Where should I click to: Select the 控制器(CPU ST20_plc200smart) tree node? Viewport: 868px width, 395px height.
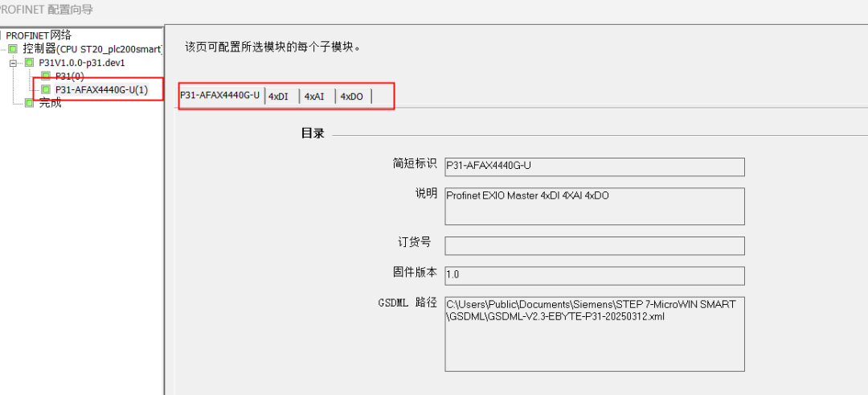click(92, 49)
